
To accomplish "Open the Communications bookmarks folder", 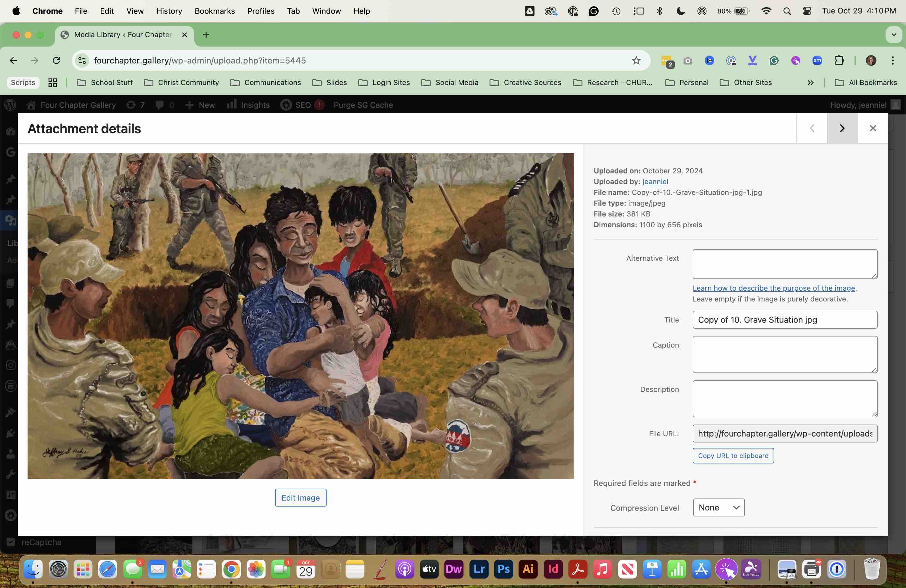I will 265,83.
